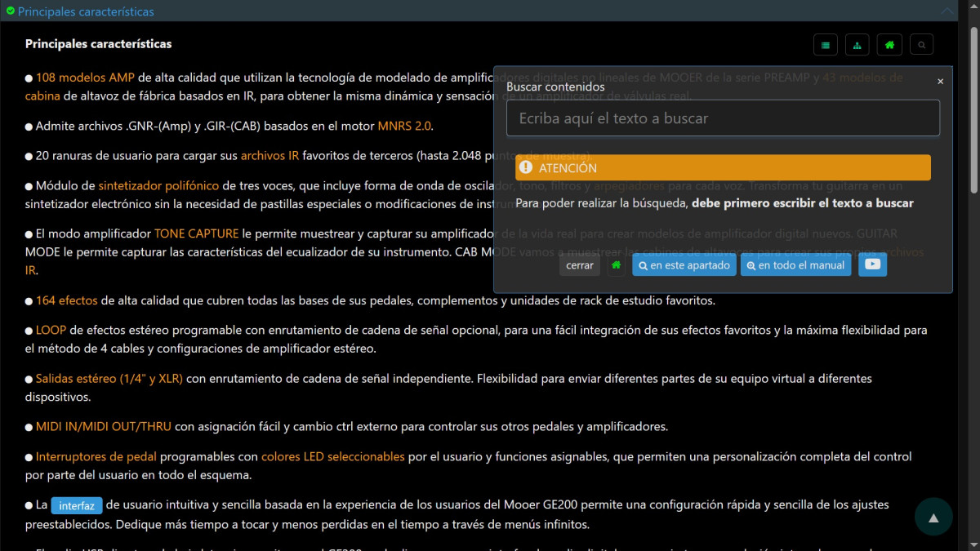The height and width of the screenshot is (551, 980).
Task: Open the 'sintetizador polifónico' link
Action: click(158, 185)
